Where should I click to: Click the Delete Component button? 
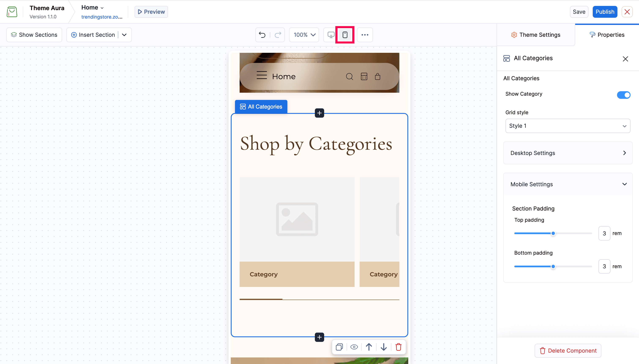(x=568, y=350)
